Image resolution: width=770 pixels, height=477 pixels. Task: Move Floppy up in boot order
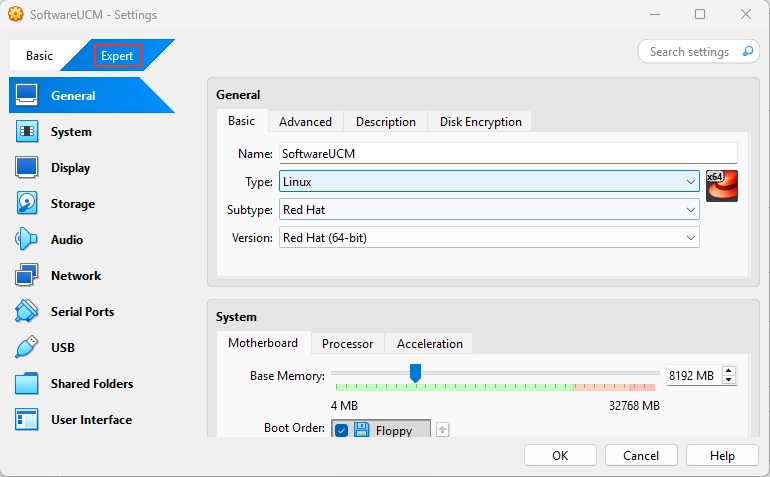(x=442, y=429)
